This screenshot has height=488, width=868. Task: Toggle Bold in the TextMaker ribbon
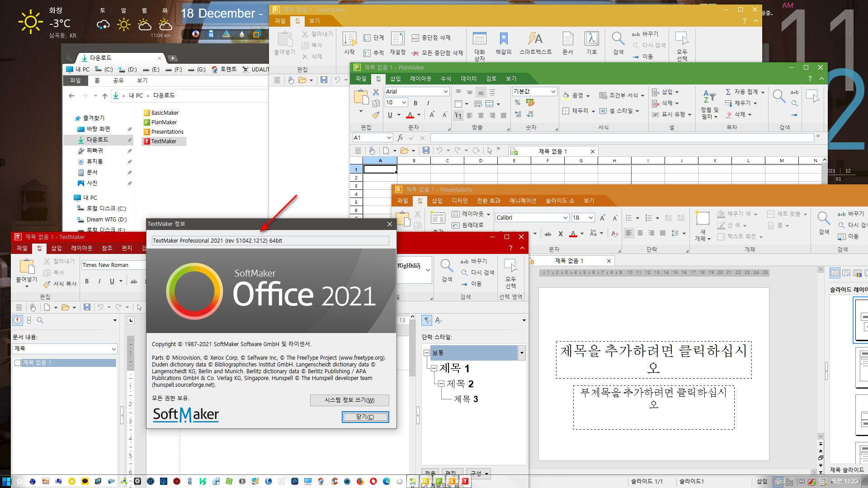87,281
